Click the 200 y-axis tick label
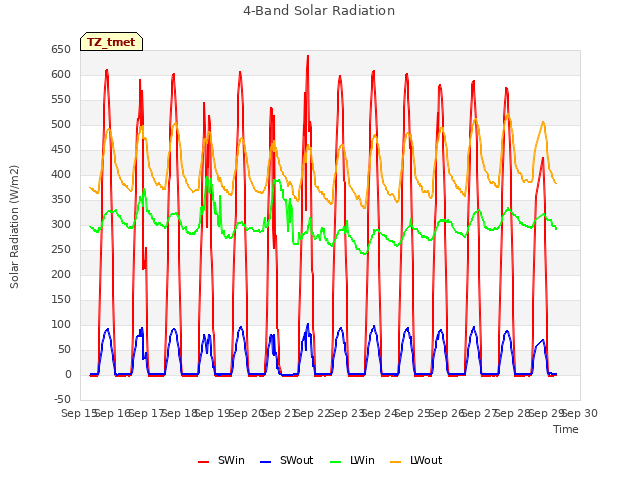Viewport: 640px width, 480px height. click(x=61, y=275)
